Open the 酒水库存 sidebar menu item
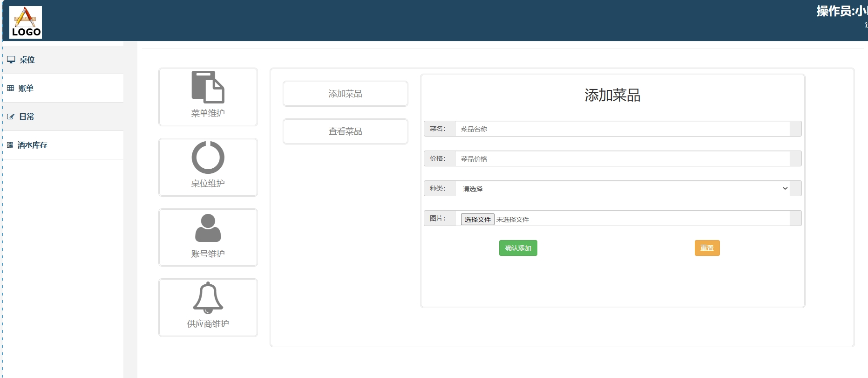This screenshot has width=868, height=378. pyautogui.click(x=32, y=145)
